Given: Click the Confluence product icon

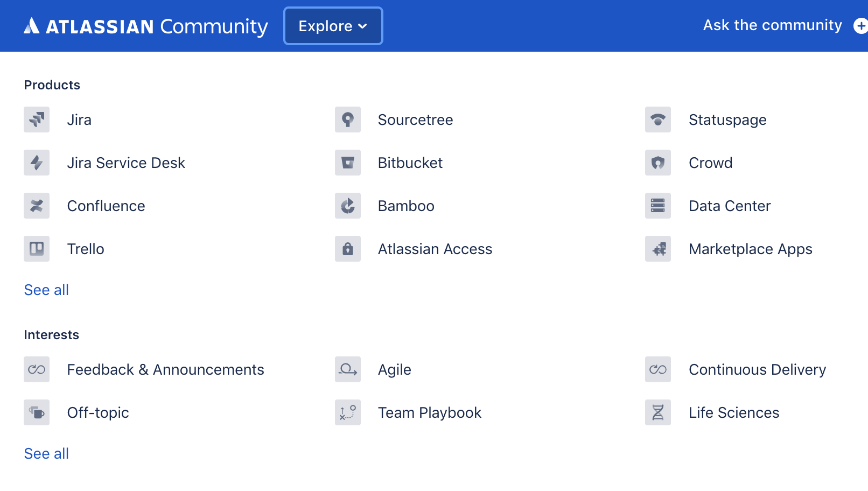Looking at the screenshot, I should click(x=37, y=206).
